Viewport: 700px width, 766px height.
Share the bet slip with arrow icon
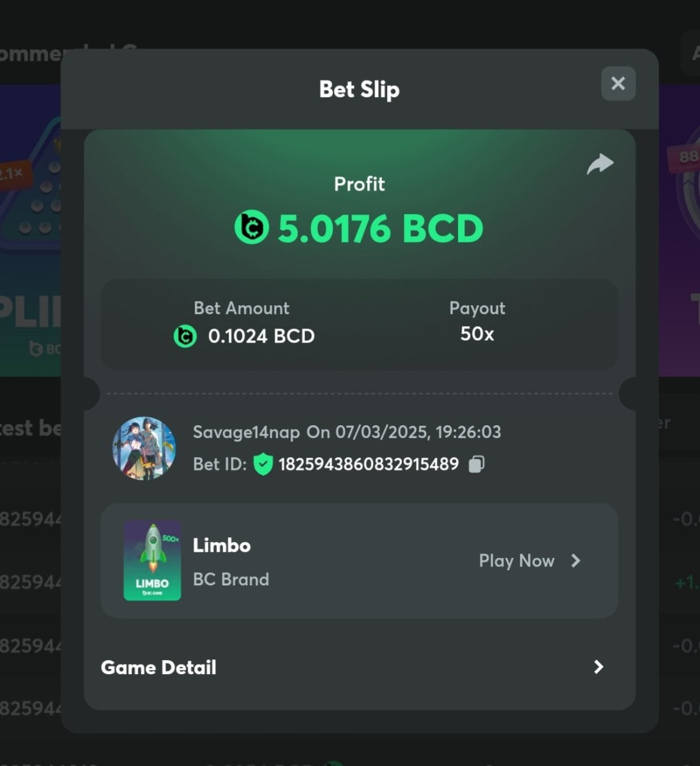(x=600, y=164)
